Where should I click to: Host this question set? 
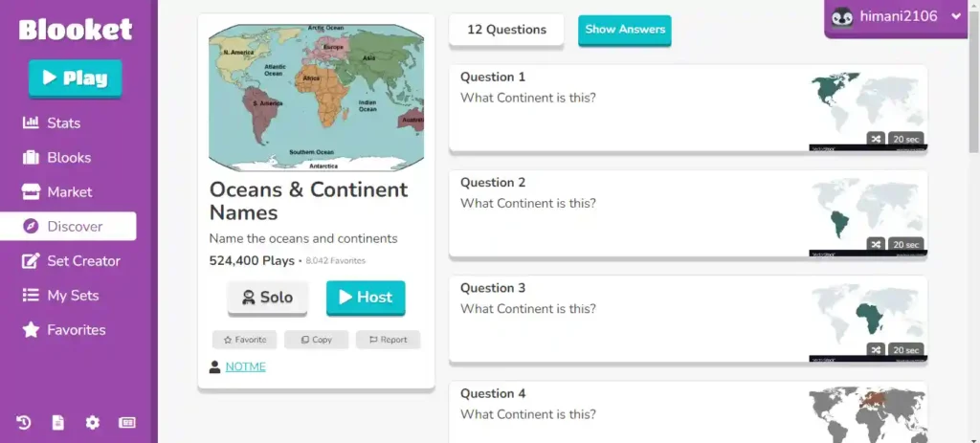366,298
